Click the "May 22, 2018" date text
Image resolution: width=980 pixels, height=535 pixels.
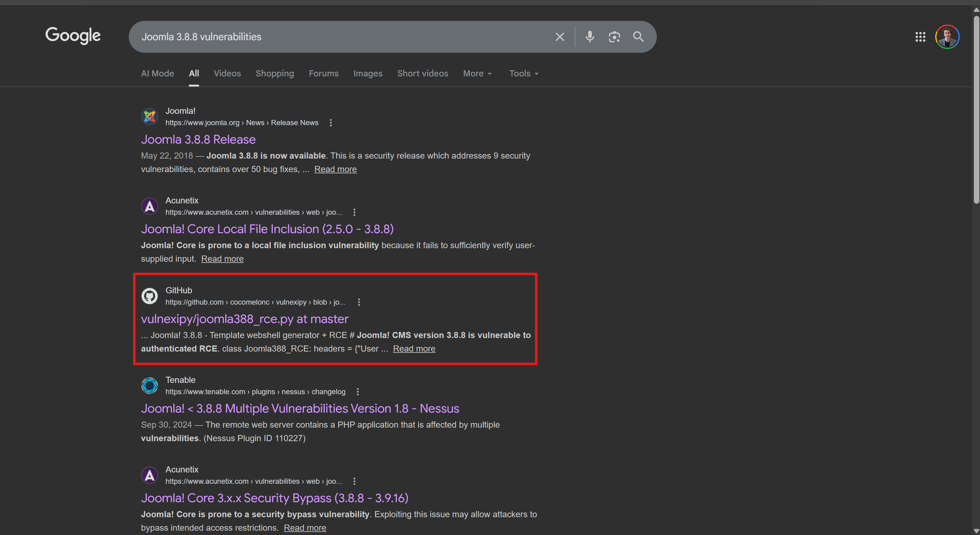click(x=167, y=156)
